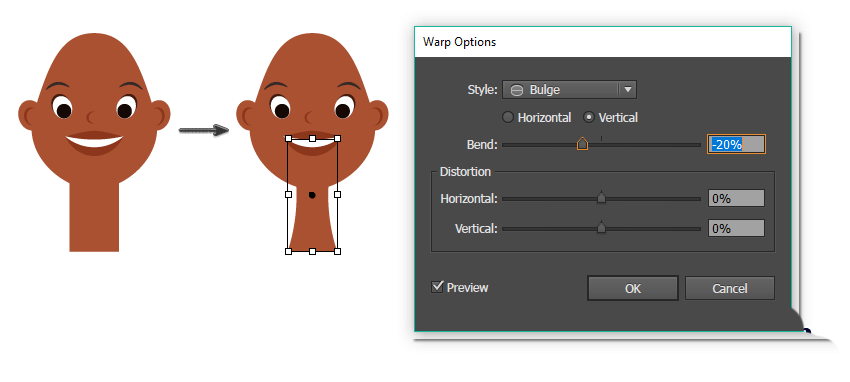Open the Style dropdown showing Bulge
Screen dimensions: 850x382
point(569,90)
